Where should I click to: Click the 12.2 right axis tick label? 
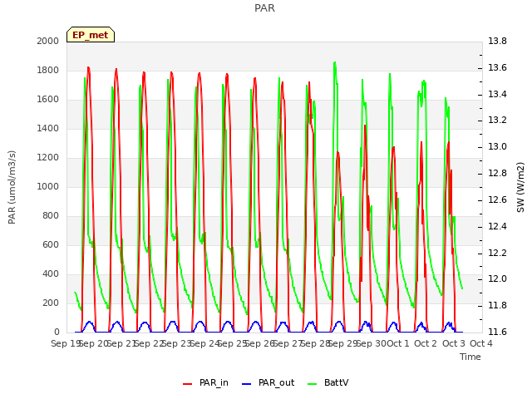click(x=497, y=253)
